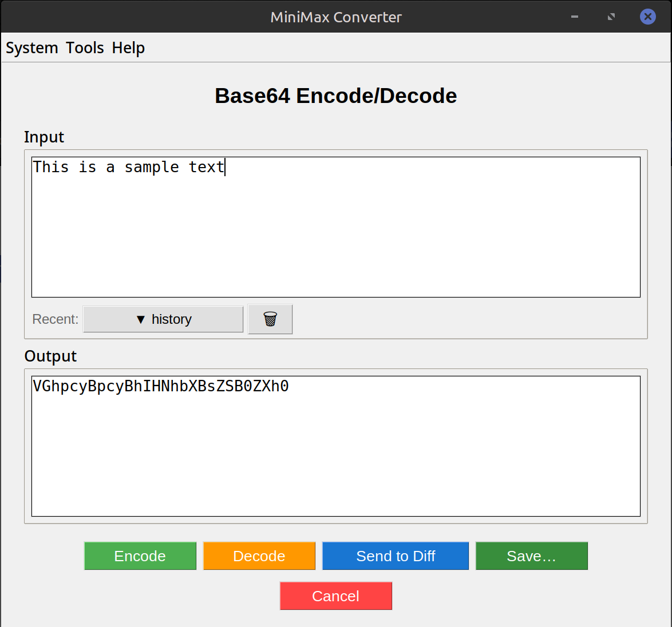Focus the Output text area
Viewport: 672px width, 627px height.
[336, 446]
